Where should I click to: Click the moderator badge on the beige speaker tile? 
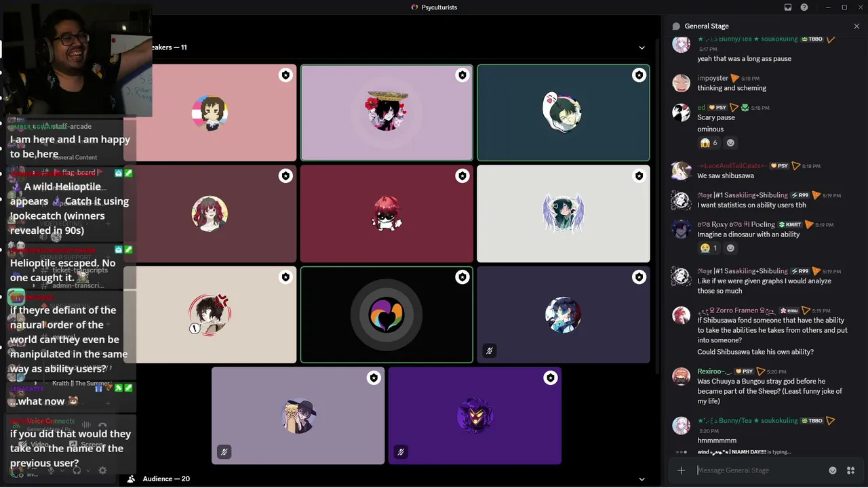(x=285, y=277)
